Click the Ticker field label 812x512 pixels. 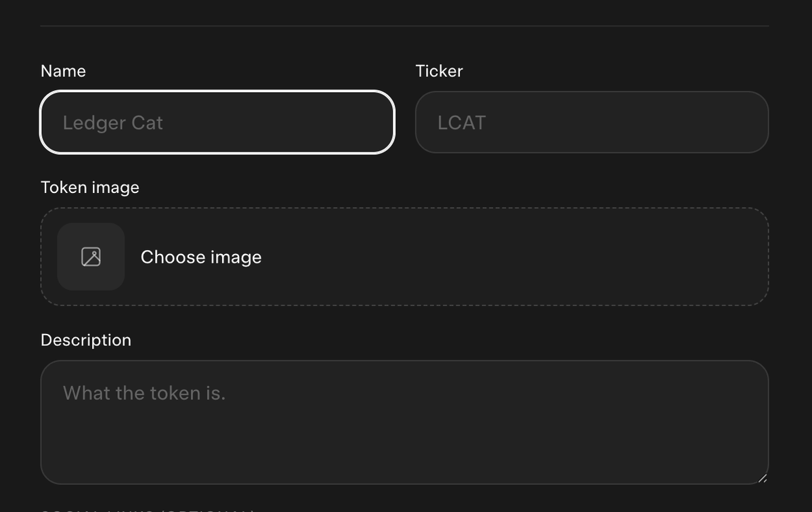[x=439, y=71]
